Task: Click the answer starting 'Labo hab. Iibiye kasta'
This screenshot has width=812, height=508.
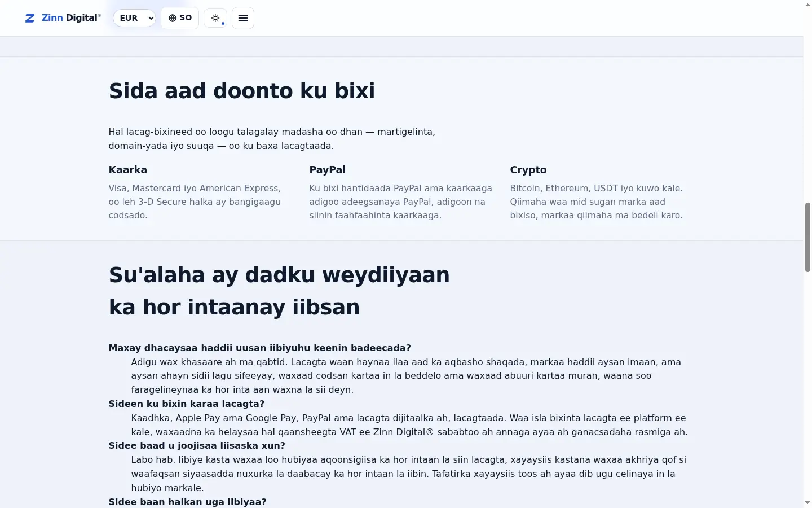Action: point(409,474)
